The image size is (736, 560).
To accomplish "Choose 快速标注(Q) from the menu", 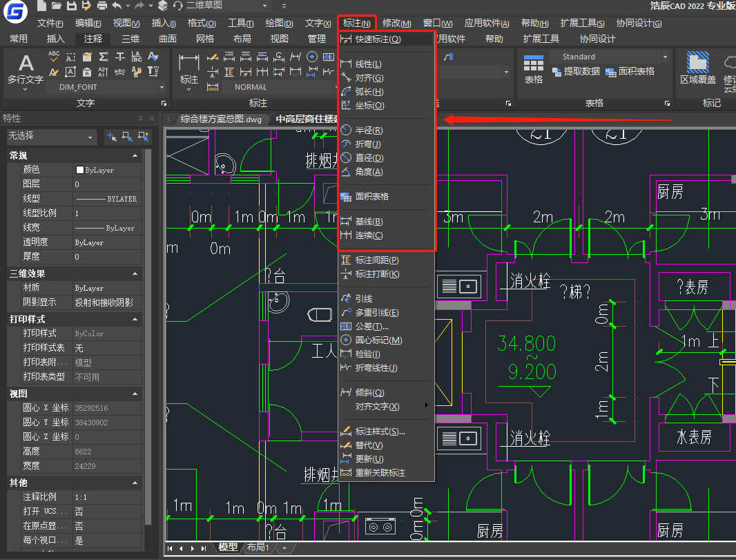I will pyautogui.click(x=378, y=39).
